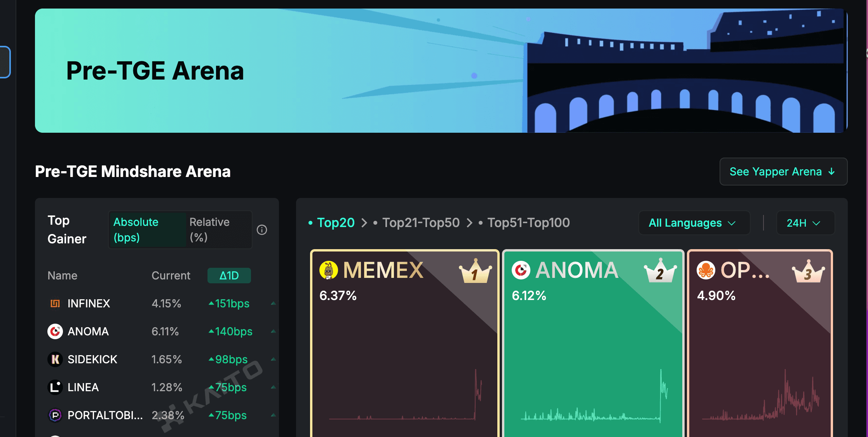Open the Top51-Top100 tab
The height and width of the screenshot is (437, 868).
pyautogui.click(x=528, y=223)
